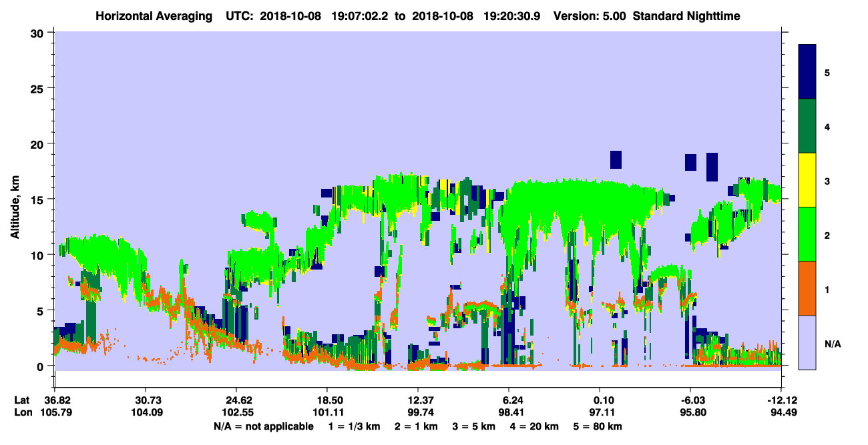Click the dark blue colorbar segment labeled 5
This screenshot has height=445, width=868.
pyautogui.click(x=807, y=72)
